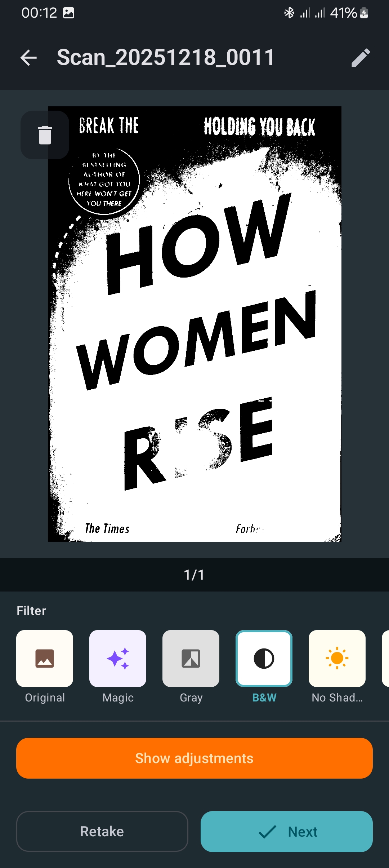
Task: Select the B&W half-circle filter icon
Action: 264,658
